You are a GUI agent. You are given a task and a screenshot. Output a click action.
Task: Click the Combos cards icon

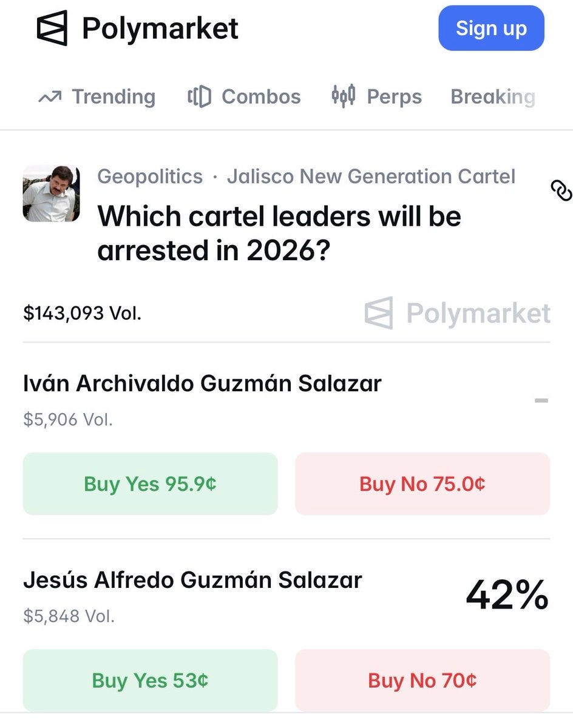pos(199,96)
